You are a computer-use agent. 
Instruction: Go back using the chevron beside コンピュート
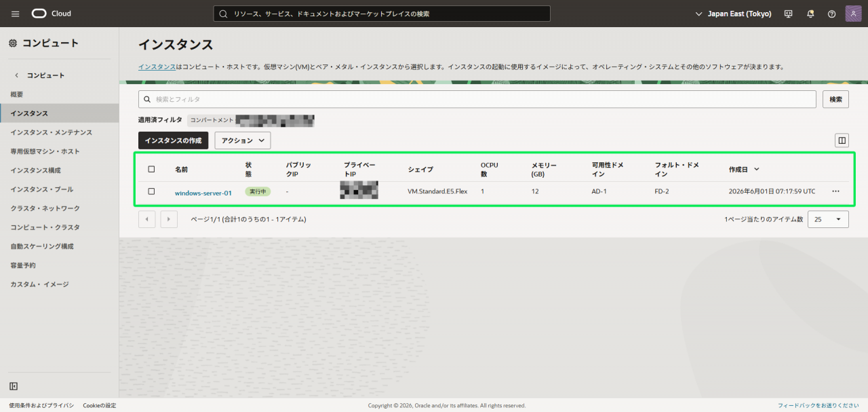coord(17,75)
